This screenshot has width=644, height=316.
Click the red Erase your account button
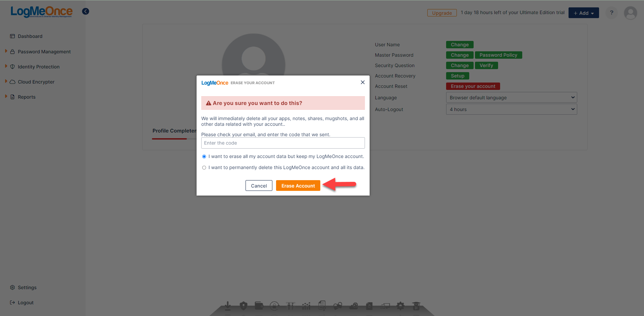point(473,86)
